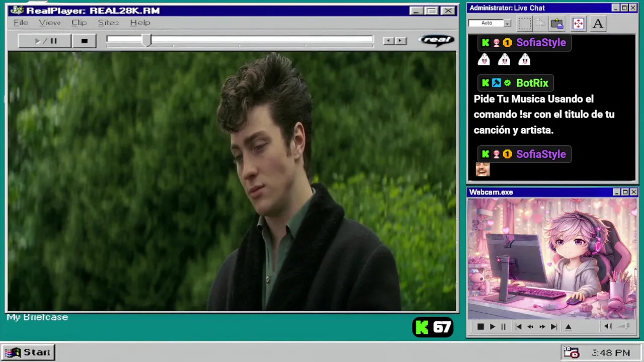Stop playback in RealPlayer
Image resolution: width=644 pixels, height=362 pixels.
tap(84, 41)
